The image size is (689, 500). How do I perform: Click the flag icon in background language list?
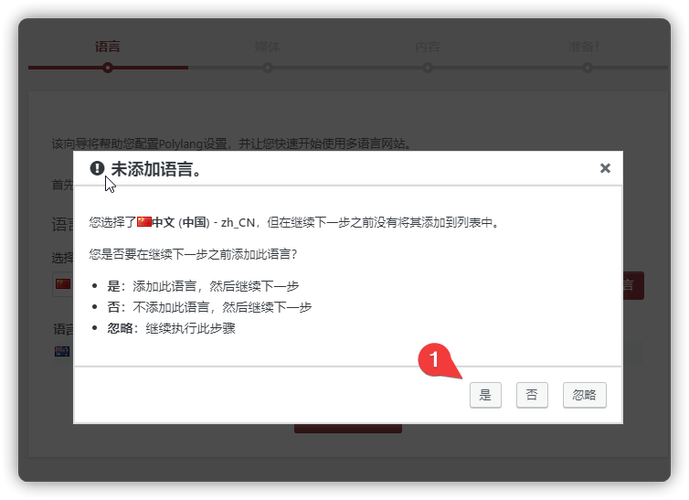click(x=62, y=351)
